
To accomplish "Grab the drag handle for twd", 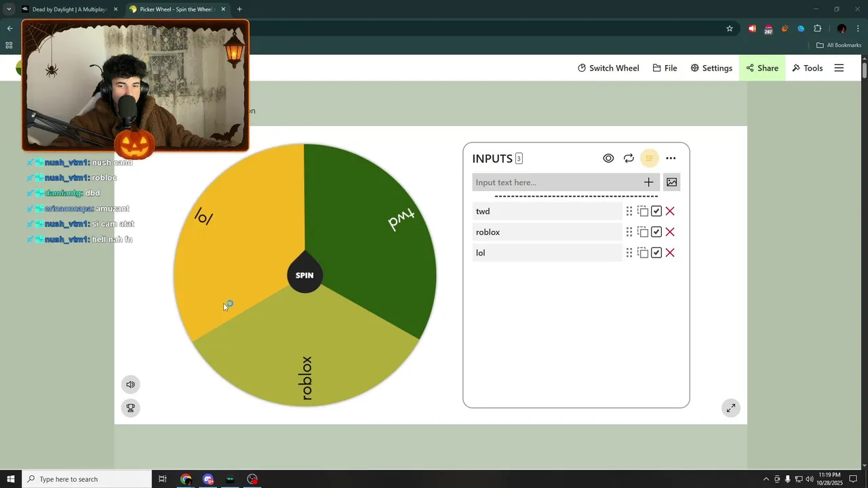I will [629, 211].
